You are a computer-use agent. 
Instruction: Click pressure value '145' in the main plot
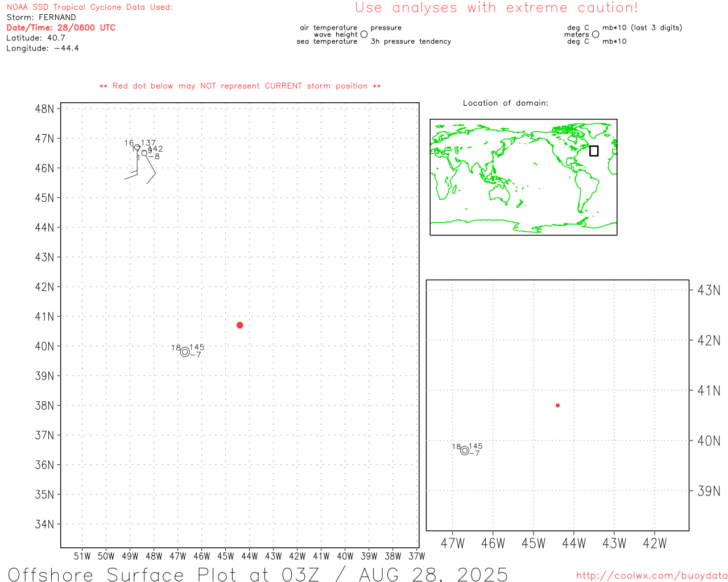coord(197,347)
